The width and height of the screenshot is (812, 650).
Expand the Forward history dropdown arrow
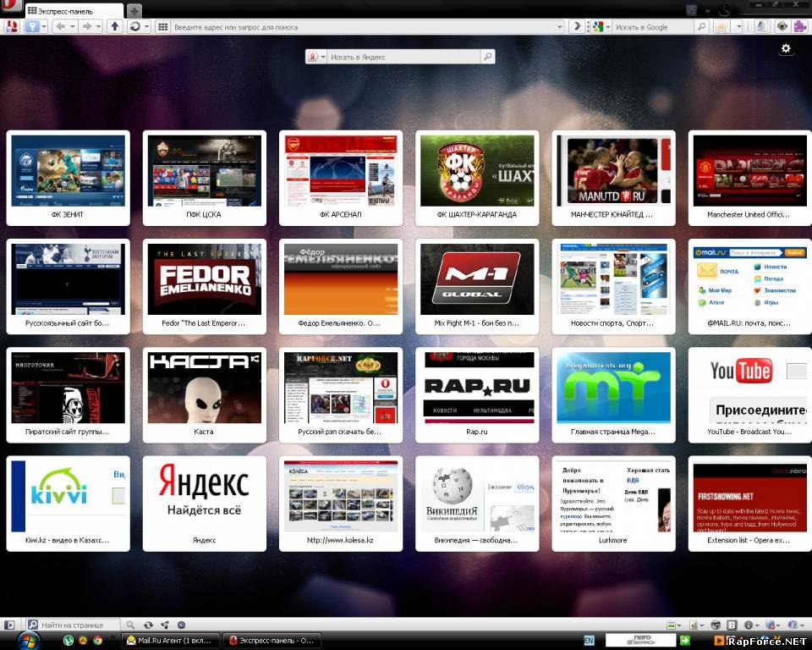click(98, 26)
